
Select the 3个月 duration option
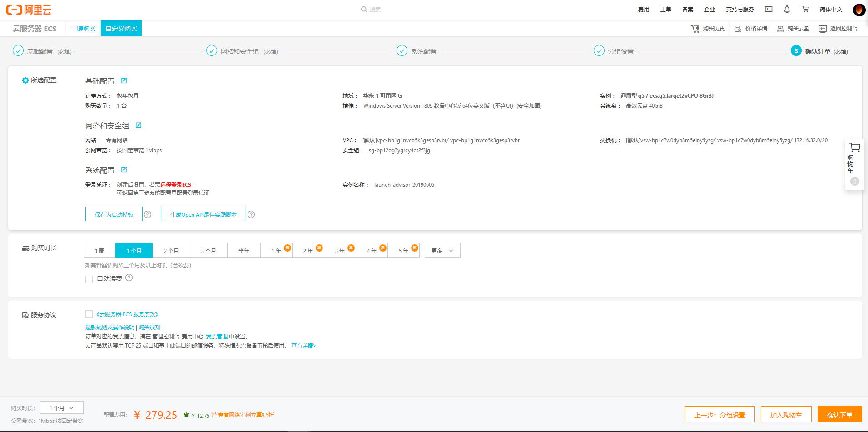point(208,250)
